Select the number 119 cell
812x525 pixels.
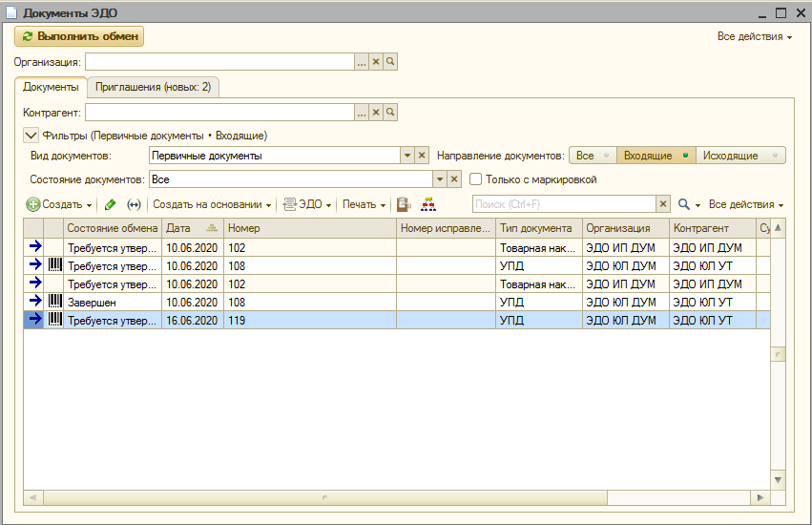(x=310, y=321)
